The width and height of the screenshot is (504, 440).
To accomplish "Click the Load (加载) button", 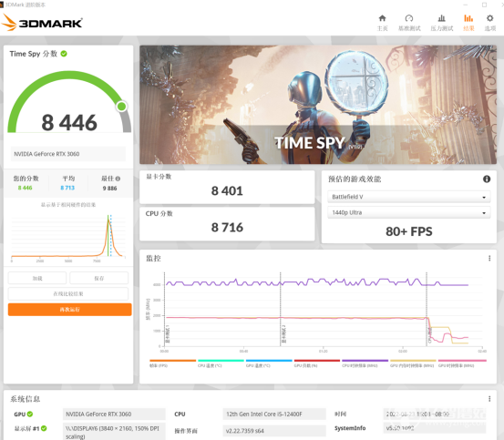I will tap(37, 278).
